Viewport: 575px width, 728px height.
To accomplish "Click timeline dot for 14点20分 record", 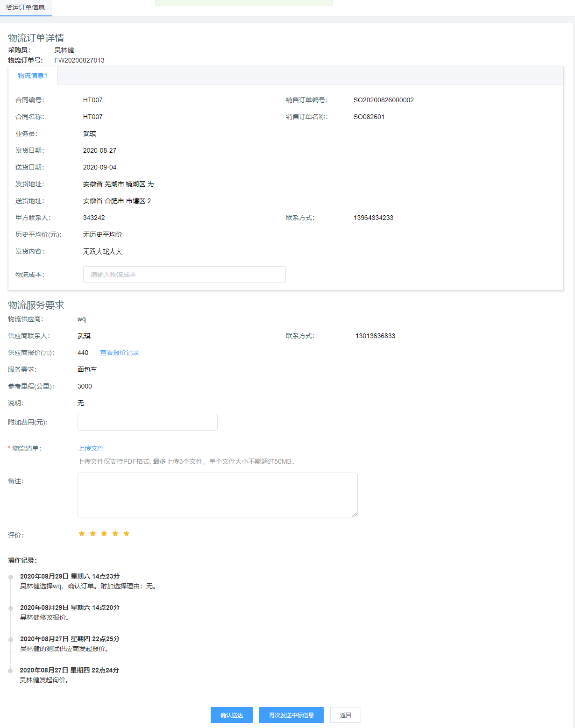I will 11,608.
